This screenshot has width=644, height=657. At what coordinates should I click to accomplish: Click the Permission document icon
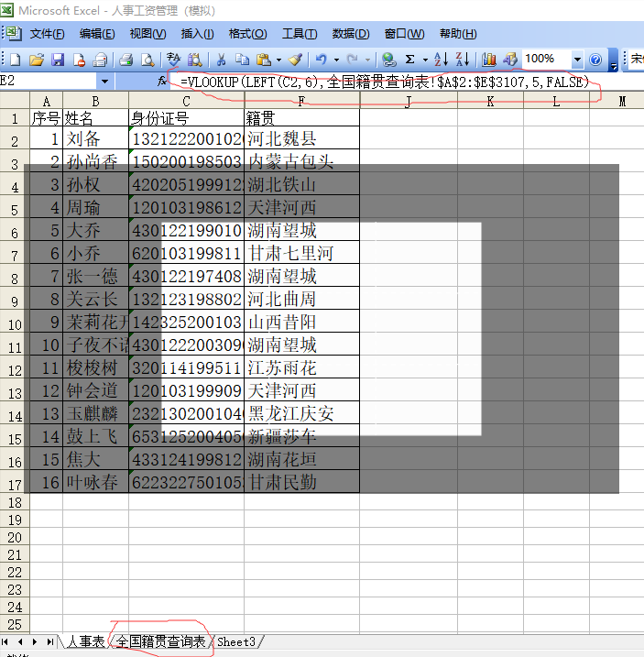pyautogui.click(x=79, y=60)
